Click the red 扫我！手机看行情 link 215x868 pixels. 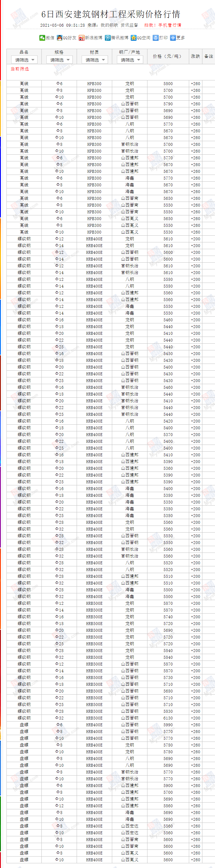[163, 25]
